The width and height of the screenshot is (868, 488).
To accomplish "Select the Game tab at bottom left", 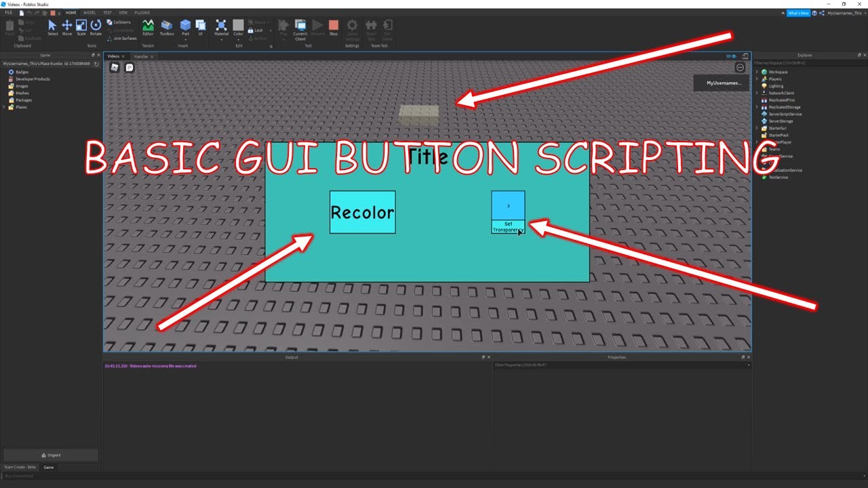I will point(49,467).
